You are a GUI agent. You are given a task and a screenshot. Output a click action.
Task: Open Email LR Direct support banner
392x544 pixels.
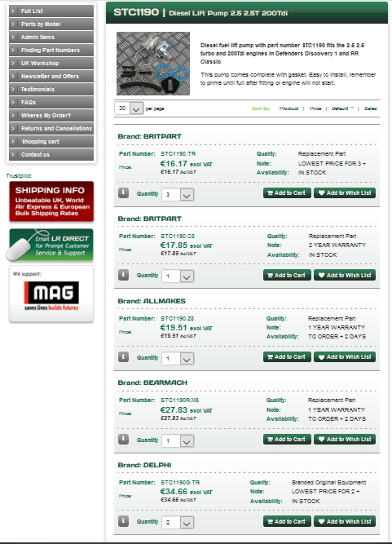click(x=50, y=245)
